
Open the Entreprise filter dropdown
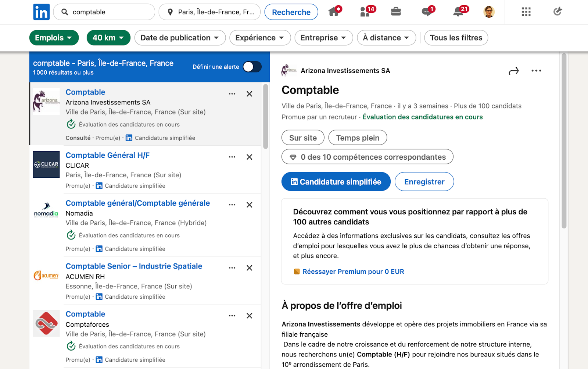coord(324,38)
